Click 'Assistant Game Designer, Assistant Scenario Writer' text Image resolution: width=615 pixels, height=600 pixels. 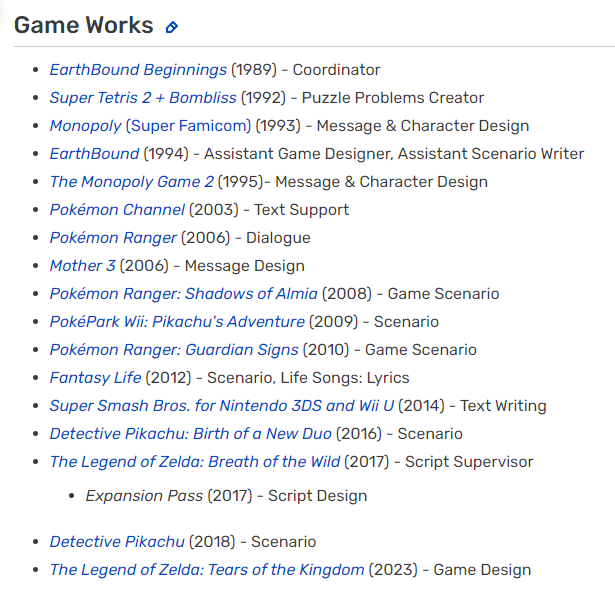(394, 154)
